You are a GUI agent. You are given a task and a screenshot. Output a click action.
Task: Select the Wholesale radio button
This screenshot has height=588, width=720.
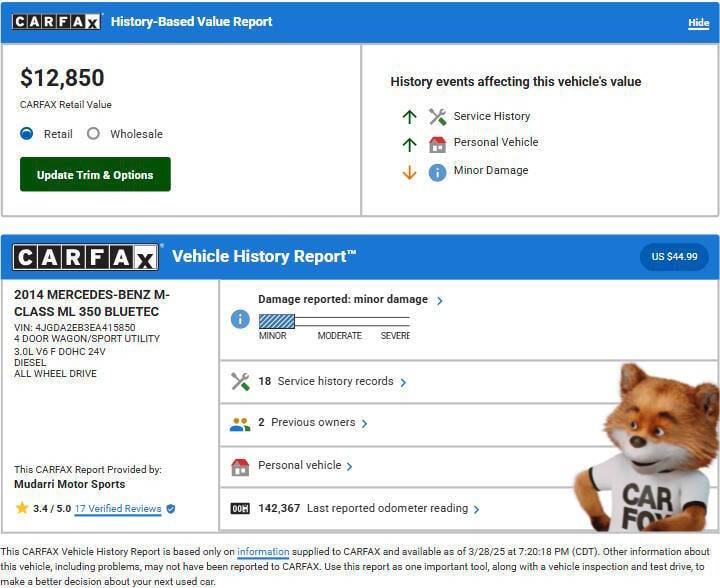(x=93, y=134)
